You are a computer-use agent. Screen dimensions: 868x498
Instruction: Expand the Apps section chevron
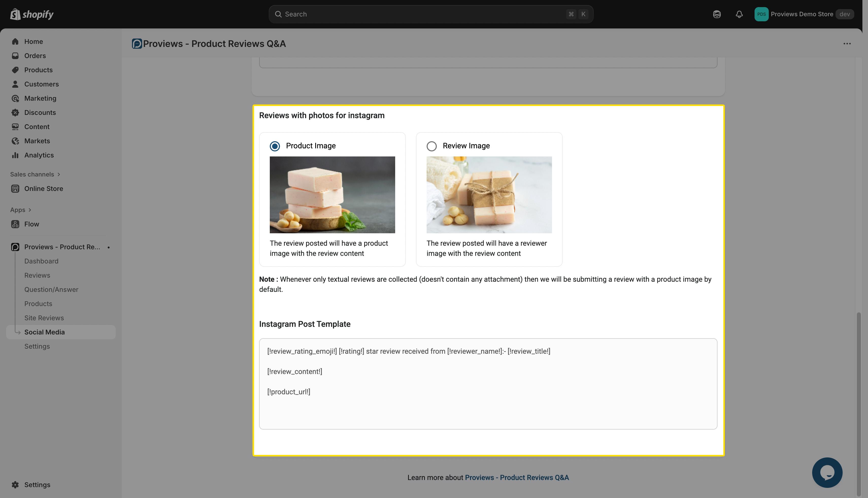(x=30, y=210)
